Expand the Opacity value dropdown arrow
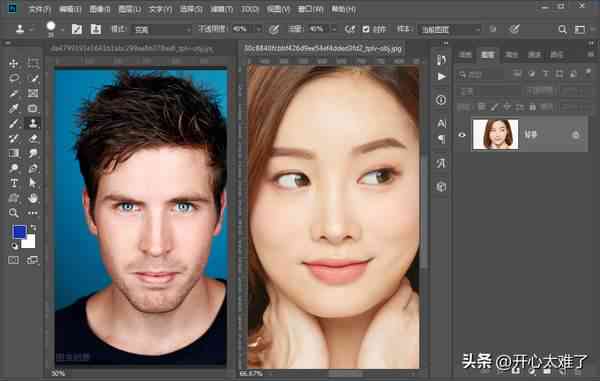Viewport: 600px width, 381px height. tap(258, 29)
